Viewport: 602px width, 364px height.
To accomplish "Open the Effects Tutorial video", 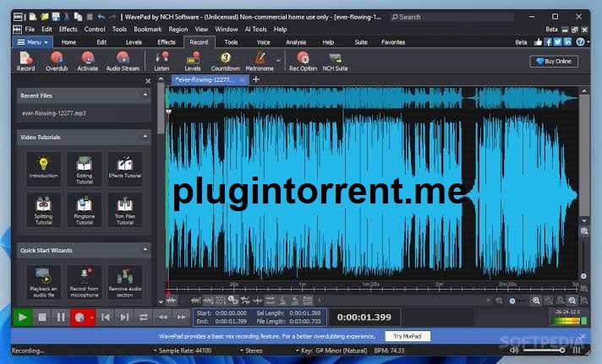I will pos(125,168).
